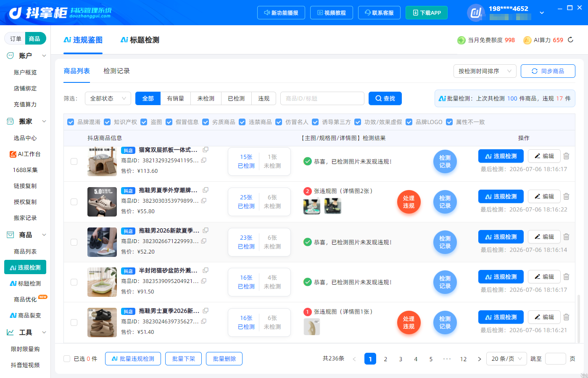The width and height of the screenshot is (588, 378).
Task: Select the 有销量 filter tab
Action: click(x=175, y=98)
